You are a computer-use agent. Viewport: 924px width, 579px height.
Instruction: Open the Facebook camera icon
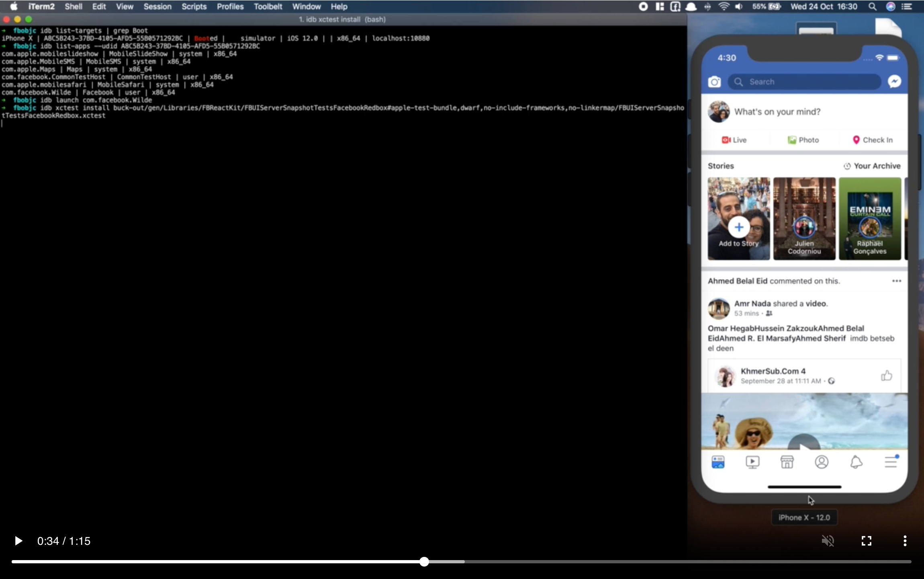[714, 82]
